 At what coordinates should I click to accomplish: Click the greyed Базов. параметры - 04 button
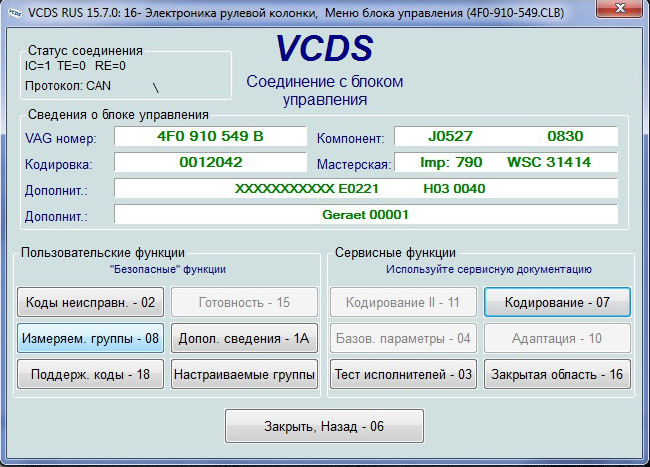[x=403, y=338]
